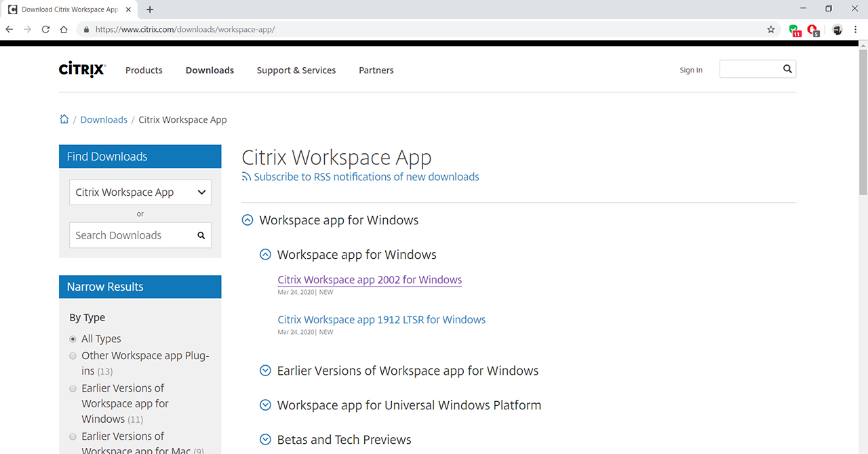Collapse top-level Workspace app for Windows section
Image resolution: width=868 pixels, height=454 pixels.
point(248,220)
